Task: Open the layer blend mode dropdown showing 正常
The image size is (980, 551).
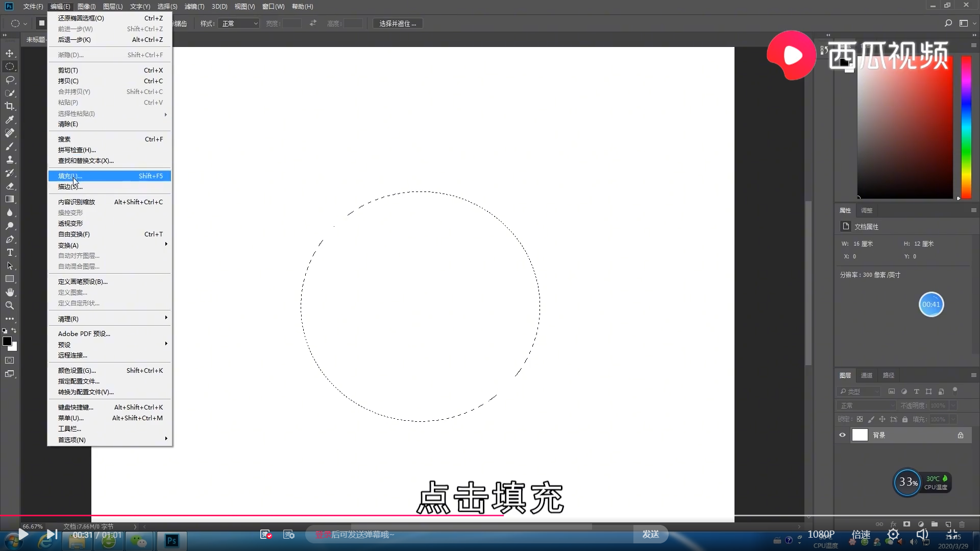Action: coord(866,405)
